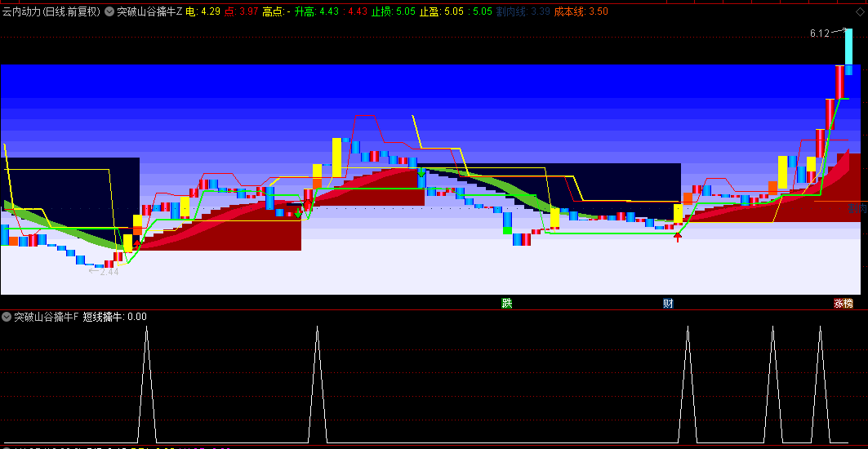Click the 割肉线: 3.39 indicator value

point(523,11)
